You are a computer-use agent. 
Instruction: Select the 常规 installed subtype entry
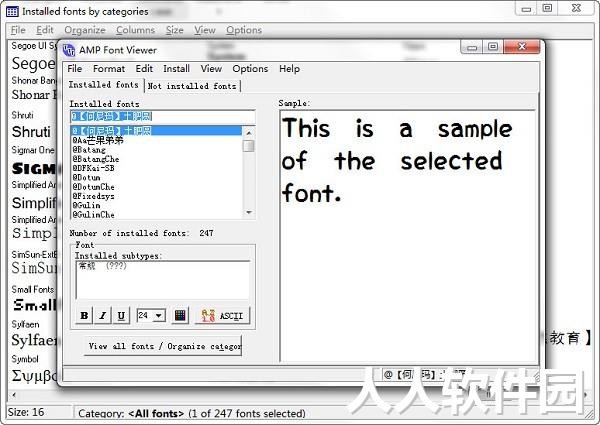coord(102,266)
